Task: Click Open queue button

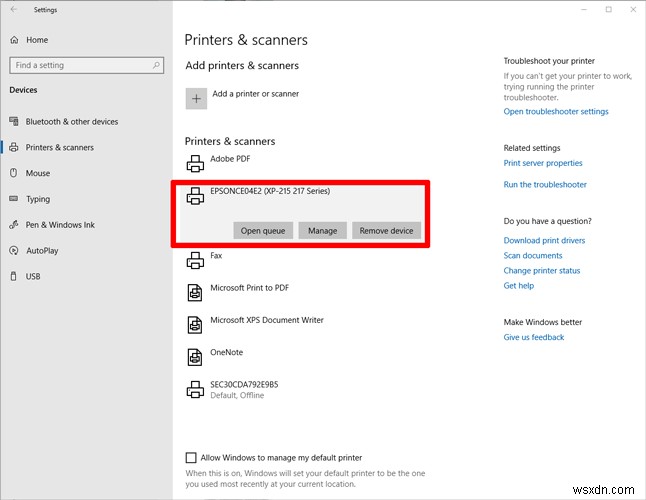Action: pos(263,231)
